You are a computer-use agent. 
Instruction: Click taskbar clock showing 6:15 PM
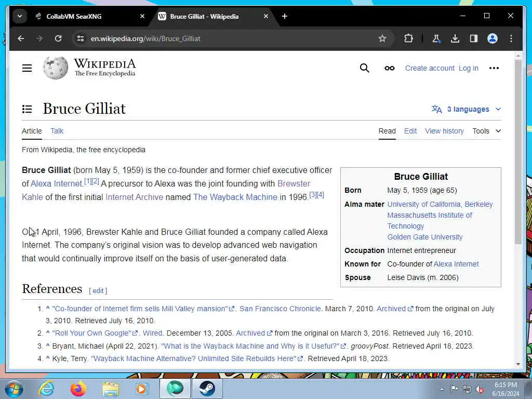coord(505,389)
